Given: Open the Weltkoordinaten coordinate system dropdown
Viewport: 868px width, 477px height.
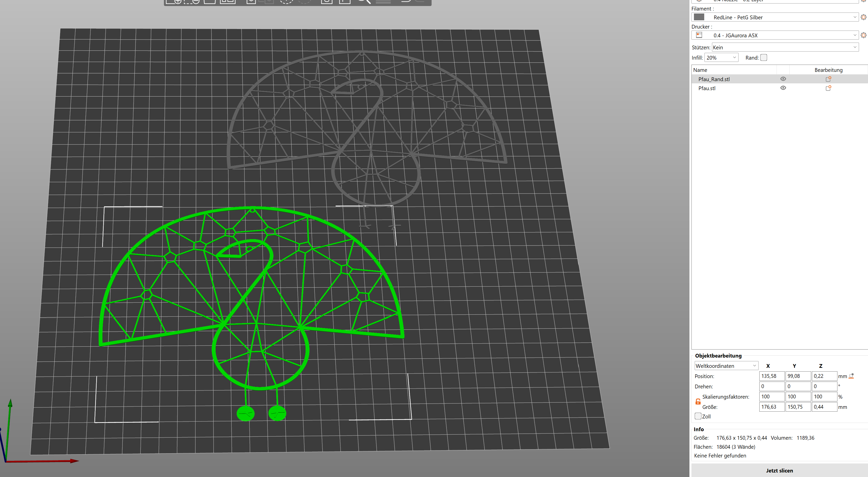Looking at the screenshot, I should [726, 366].
